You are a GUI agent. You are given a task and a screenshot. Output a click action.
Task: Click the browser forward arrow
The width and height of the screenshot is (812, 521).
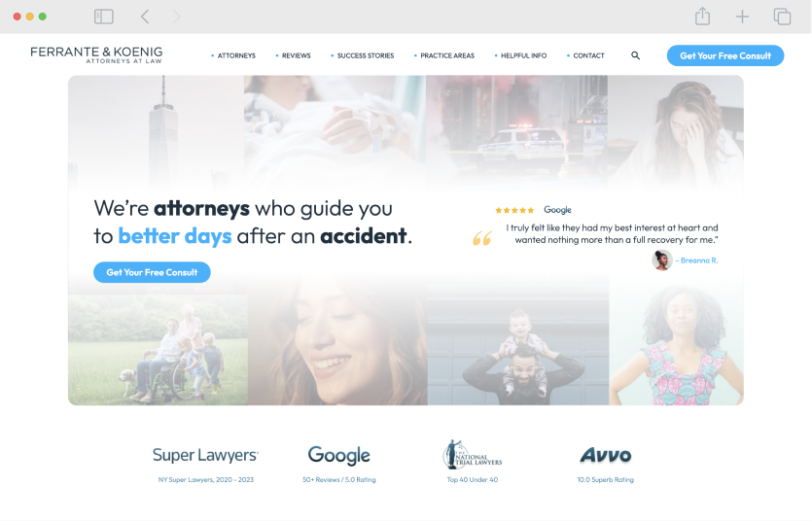[x=177, y=17]
